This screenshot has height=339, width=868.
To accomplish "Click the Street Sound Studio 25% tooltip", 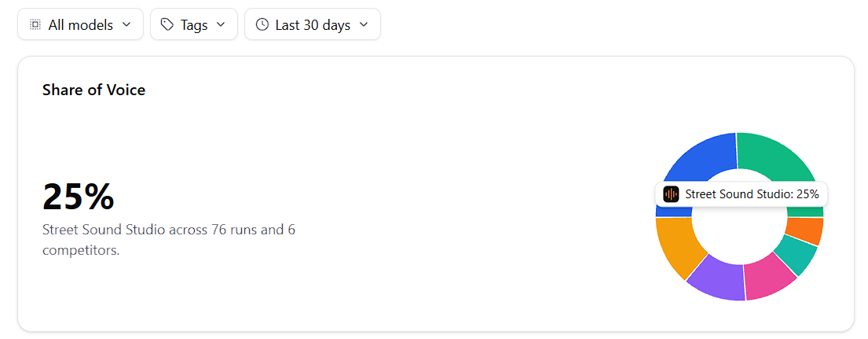I will (742, 193).
